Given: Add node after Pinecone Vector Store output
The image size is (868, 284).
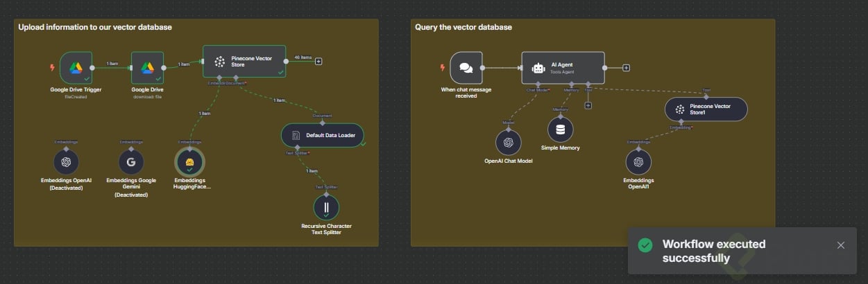Looking at the screenshot, I should (x=318, y=61).
